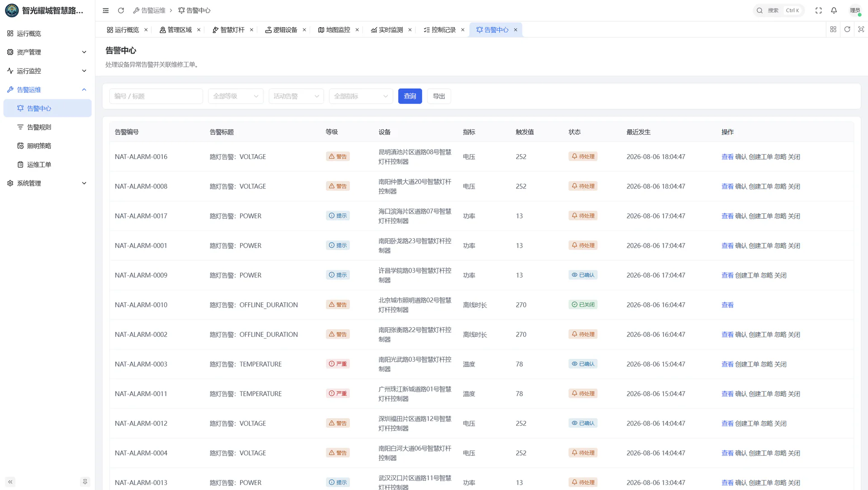
Task: Open the top search box (Ctrl K)
Action: [778, 10]
